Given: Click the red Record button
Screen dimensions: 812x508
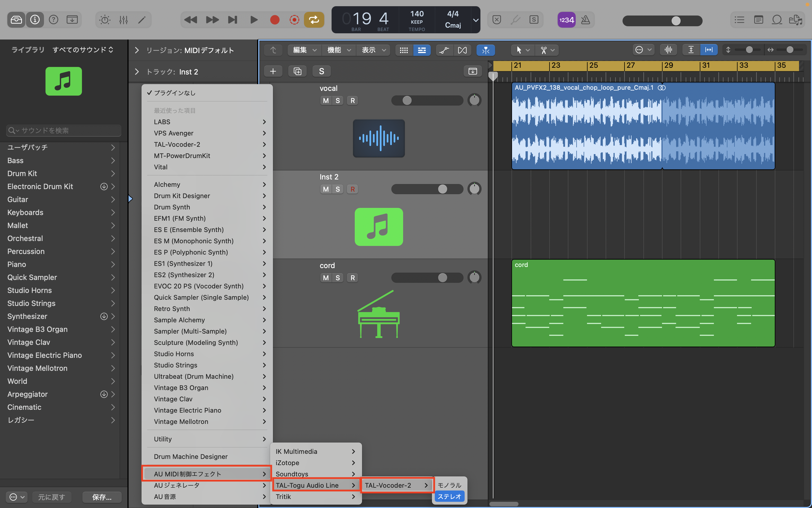Looking at the screenshot, I should (x=275, y=20).
